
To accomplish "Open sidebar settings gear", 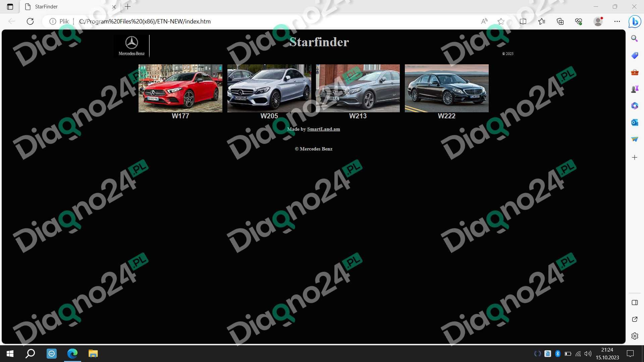I will [x=635, y=336].
